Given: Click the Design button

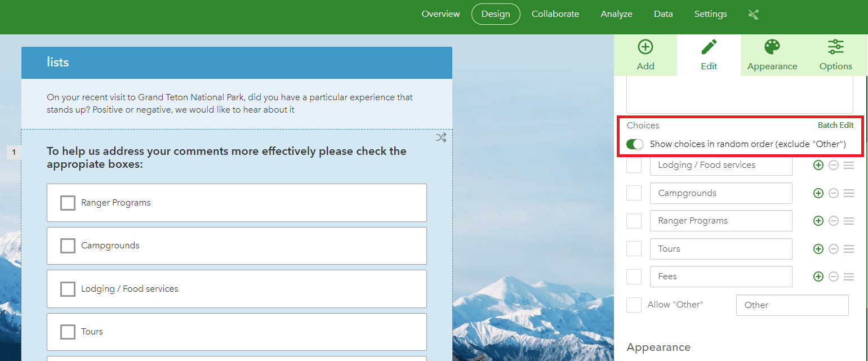Looking at the screenshot, I should click(496, 14).
